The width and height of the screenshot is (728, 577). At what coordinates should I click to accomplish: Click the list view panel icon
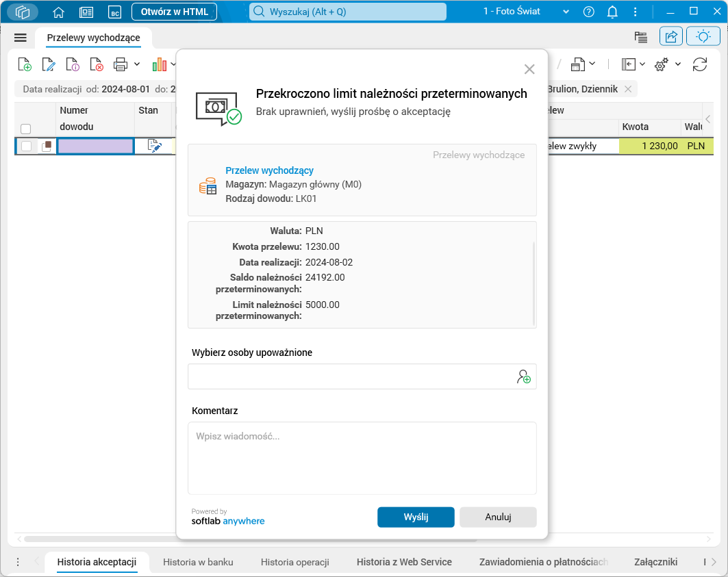point(641,37)
